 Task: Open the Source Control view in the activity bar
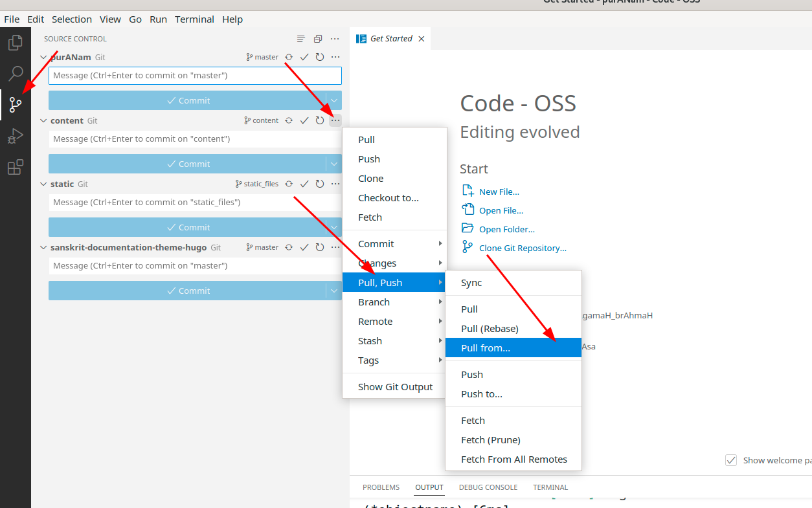click(x=16, y=104)
